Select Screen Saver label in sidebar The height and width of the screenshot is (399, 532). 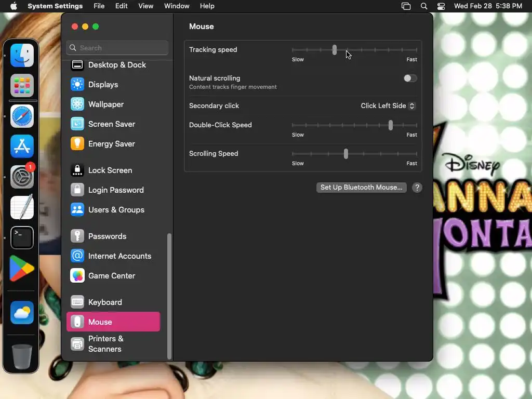click(112, 124)
